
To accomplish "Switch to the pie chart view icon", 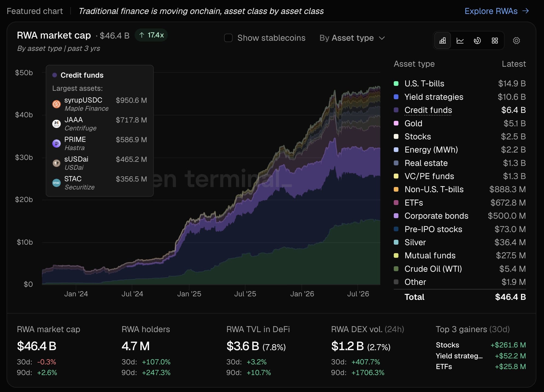I will pos(477,41).
